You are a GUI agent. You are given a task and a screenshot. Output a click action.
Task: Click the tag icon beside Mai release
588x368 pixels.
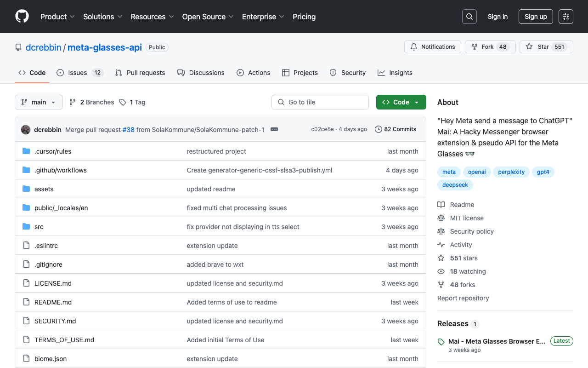click(x=441, y=342)
